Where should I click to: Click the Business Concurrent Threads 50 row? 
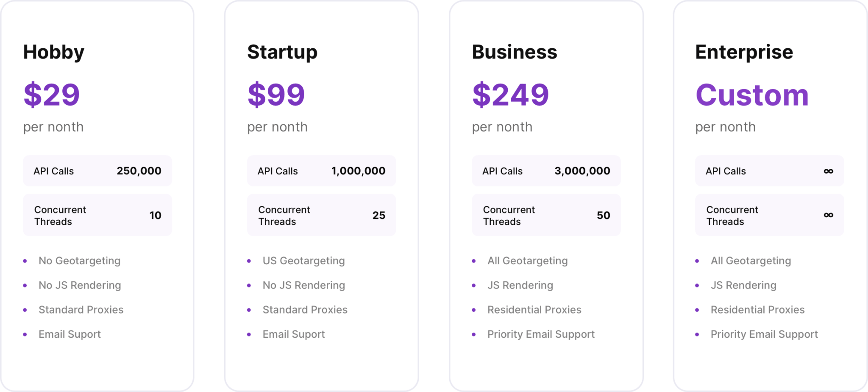click(x=546, y=215)
